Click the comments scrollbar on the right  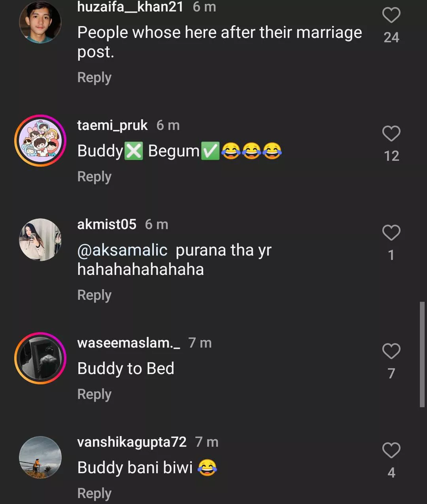422,354
